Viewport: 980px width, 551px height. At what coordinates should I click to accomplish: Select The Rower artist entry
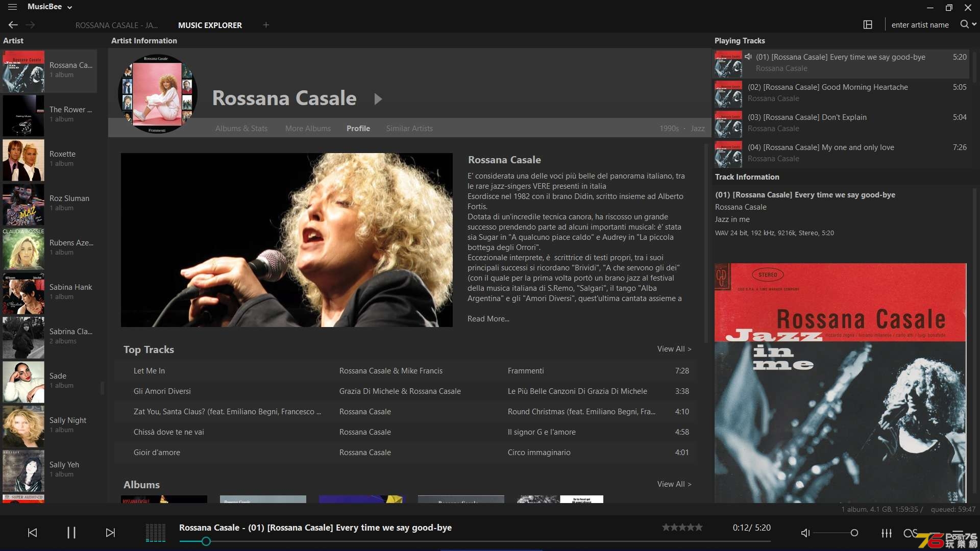(50, 115)
